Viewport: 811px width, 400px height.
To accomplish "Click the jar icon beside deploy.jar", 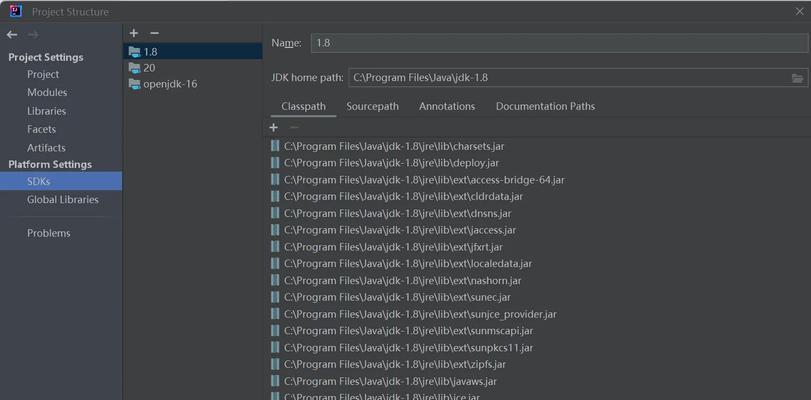I will pos(275,163).
